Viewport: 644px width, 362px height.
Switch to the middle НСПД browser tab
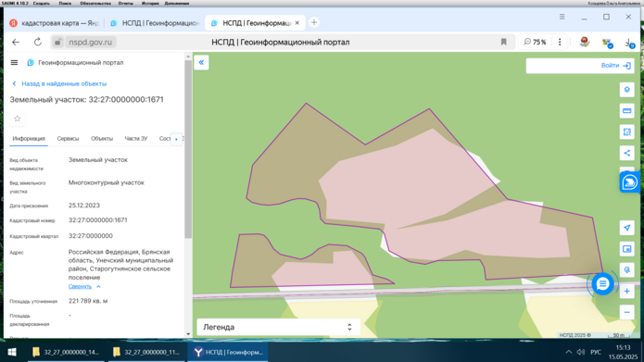click(x=155, y=23)
